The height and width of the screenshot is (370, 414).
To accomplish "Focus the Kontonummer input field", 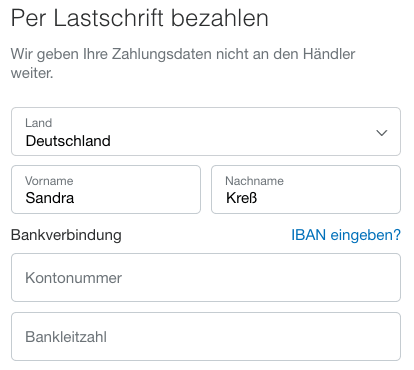I will coord(206,277).
